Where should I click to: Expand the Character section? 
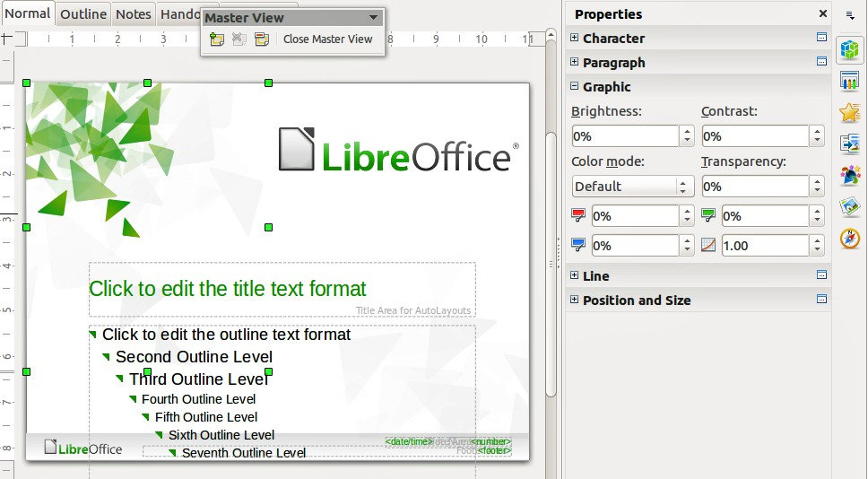(575, 38)
